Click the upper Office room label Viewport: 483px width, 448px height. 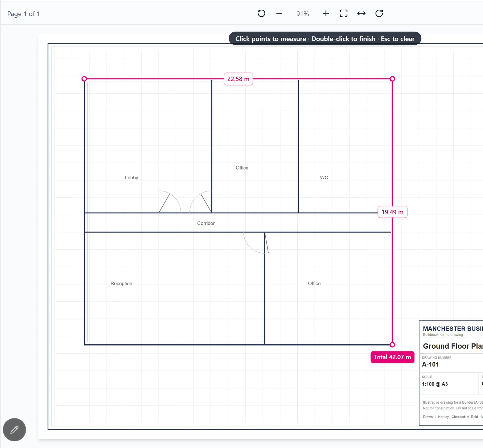point(242,168)
